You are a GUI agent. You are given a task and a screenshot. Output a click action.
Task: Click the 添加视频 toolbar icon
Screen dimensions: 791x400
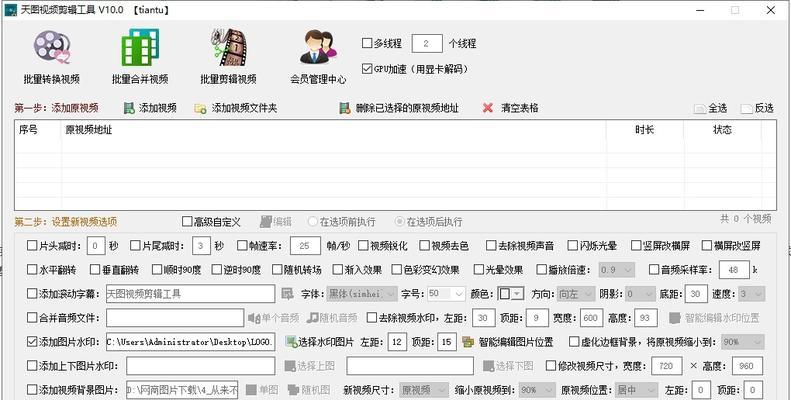pos(130,108)
